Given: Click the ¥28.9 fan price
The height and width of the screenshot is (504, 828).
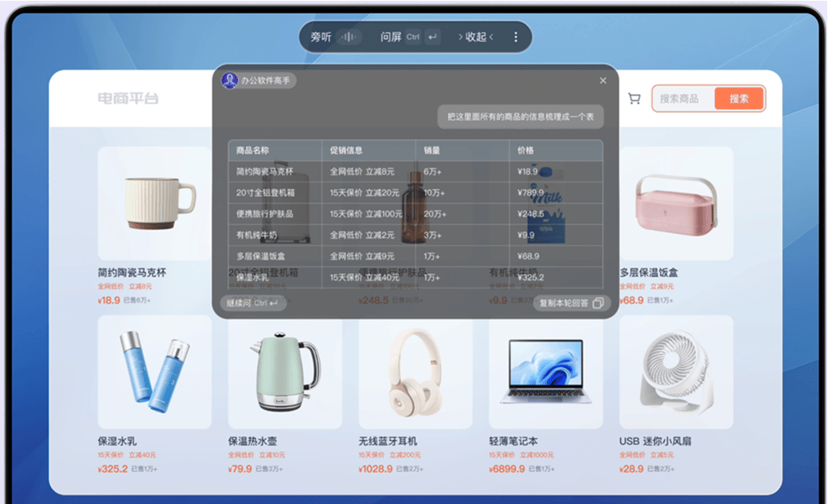Looking at the screenshot, I should coord(631,469).
